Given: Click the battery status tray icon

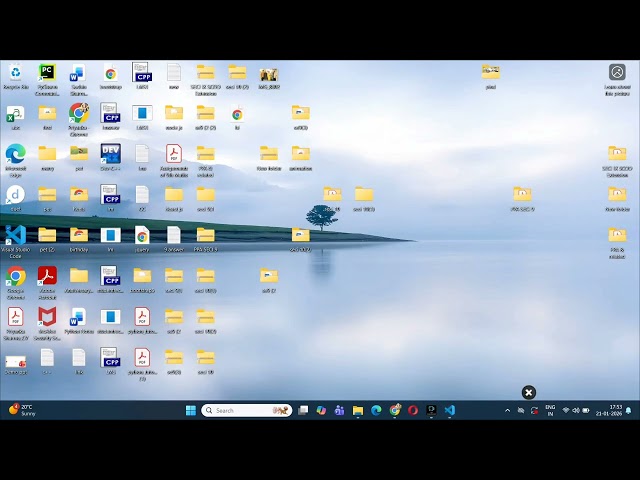Looking at the screenshot, I should [x=586, y=410].
